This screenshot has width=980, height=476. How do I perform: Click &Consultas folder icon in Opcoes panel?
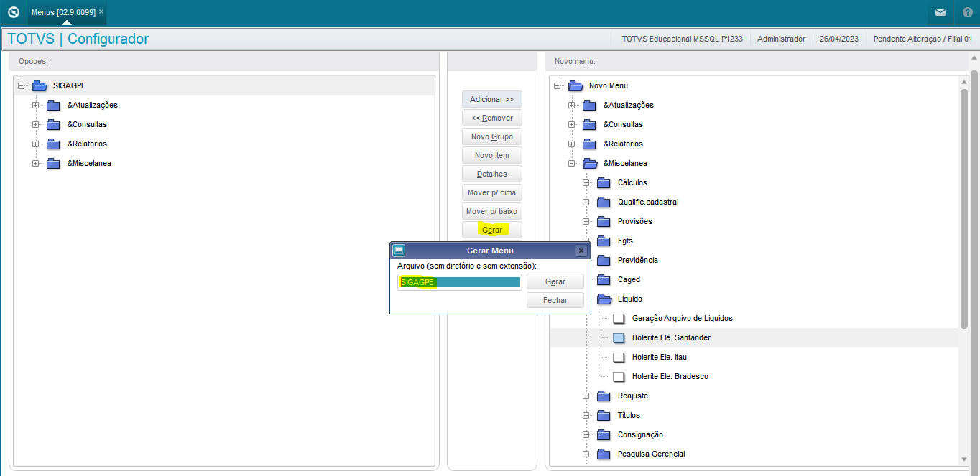pyautogui.click(x=54, y=124)
